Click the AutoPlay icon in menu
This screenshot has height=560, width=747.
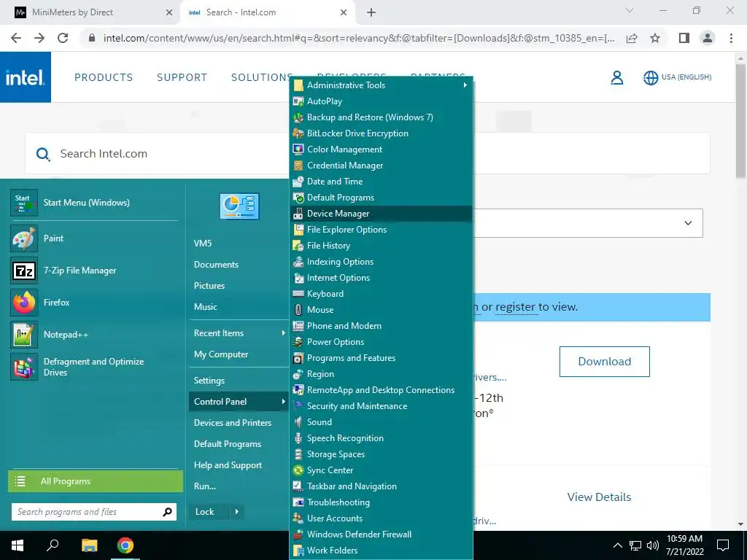pyautogui.click(x=298, y=101)
